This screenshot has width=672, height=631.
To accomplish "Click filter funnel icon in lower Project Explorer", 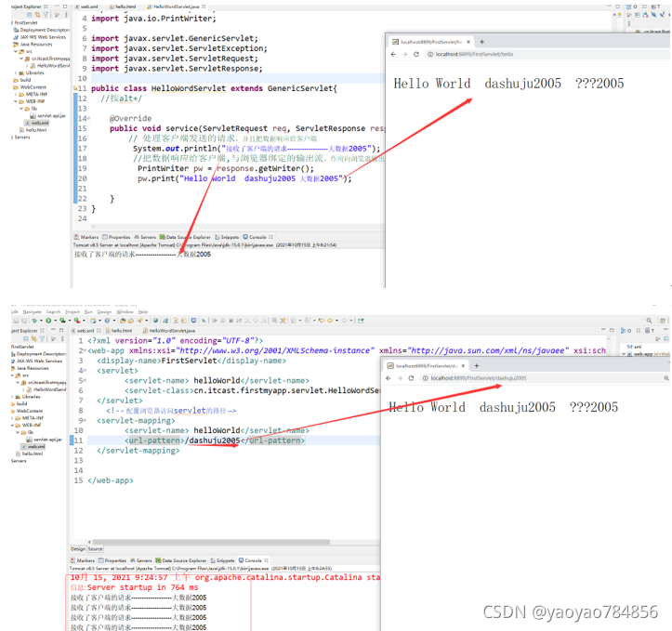I will pos(42,339).
